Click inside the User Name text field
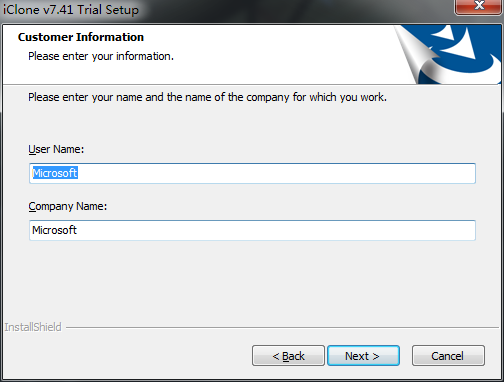This screenshot has height=382, width=504. [252, 173]
